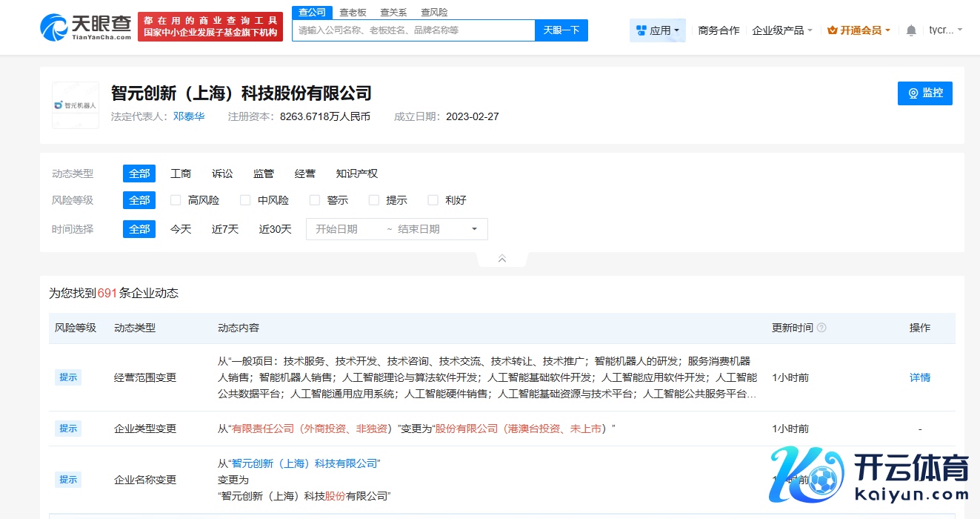980x519 pixels.
Task: Click the 开通会员 crown icon
Action: pos(832,30)
